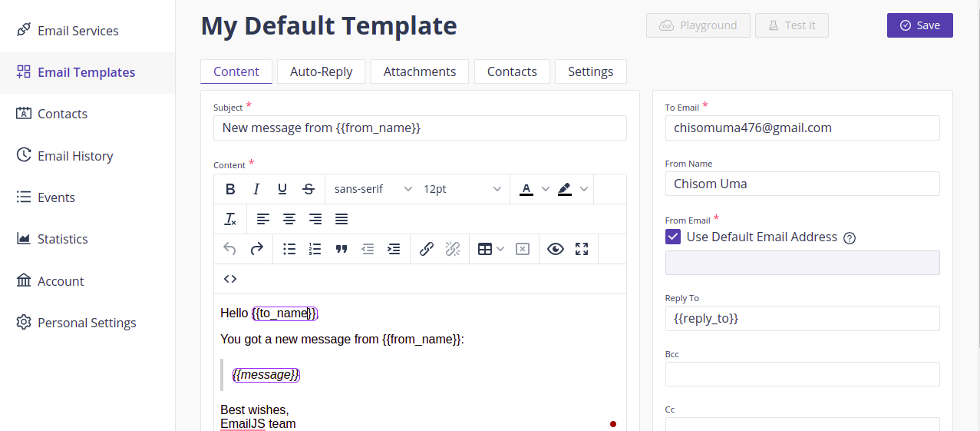Toggle underline formatting in editor toolbar
This screenshot has width=980, height=431.
282,189
